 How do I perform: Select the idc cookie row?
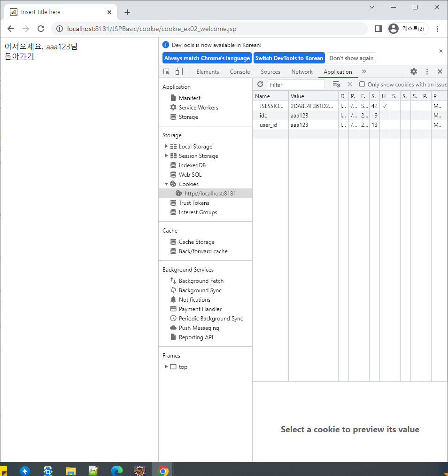point(350,115)
